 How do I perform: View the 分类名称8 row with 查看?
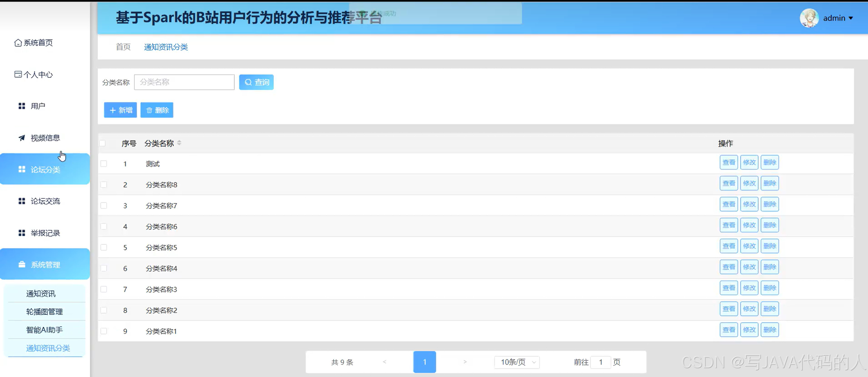tap(729, 183)
